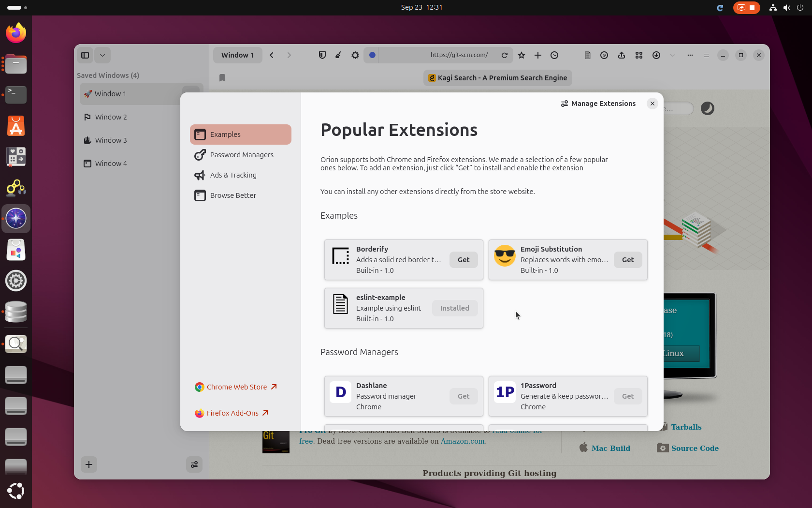This screenshot has height=508, width=812.
Task: Click the shield privacy icon in toolbar
Action: pyautogui.click(x=322, y=55)
